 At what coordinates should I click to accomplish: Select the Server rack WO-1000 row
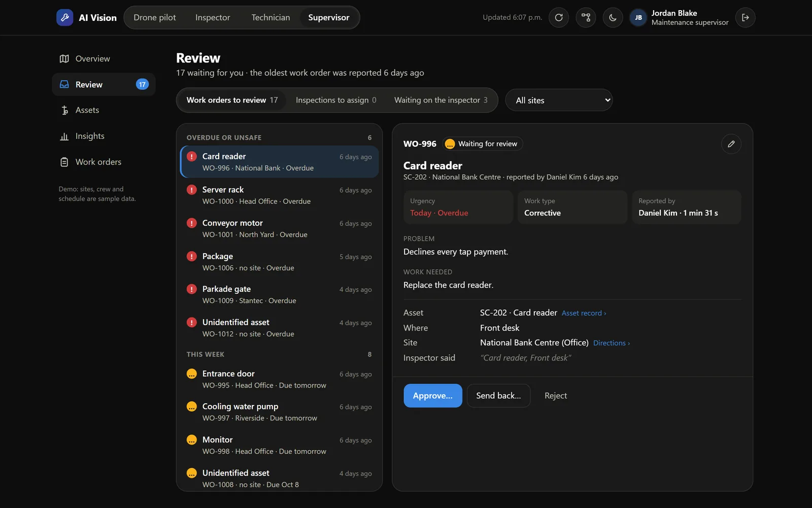[x=279, y=195]
